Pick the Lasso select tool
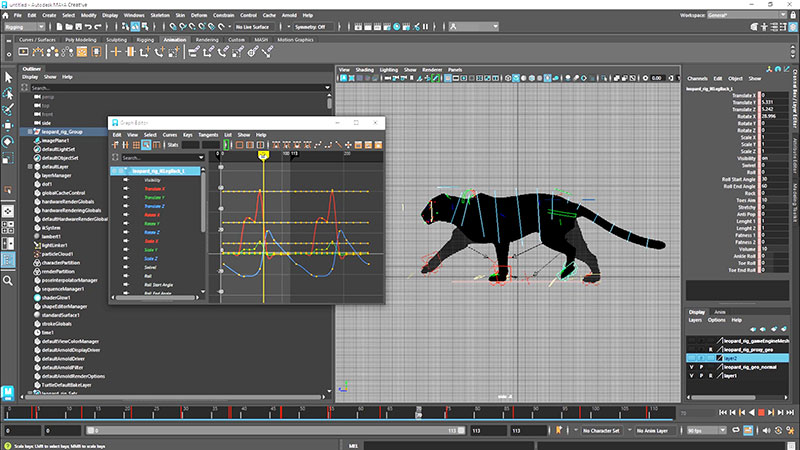Image resolution: width=800 pixels, height=450 pixels. tap(8, 93)
